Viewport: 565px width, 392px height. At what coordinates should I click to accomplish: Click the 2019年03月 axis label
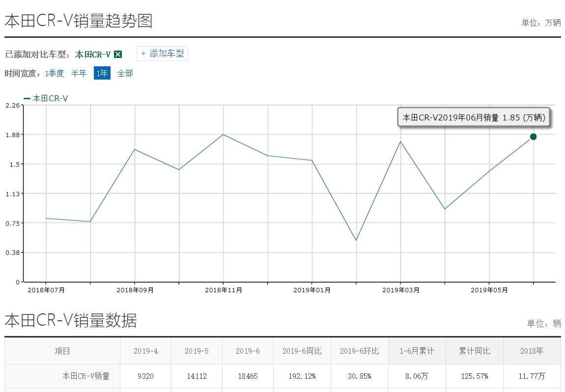(401, 290)
